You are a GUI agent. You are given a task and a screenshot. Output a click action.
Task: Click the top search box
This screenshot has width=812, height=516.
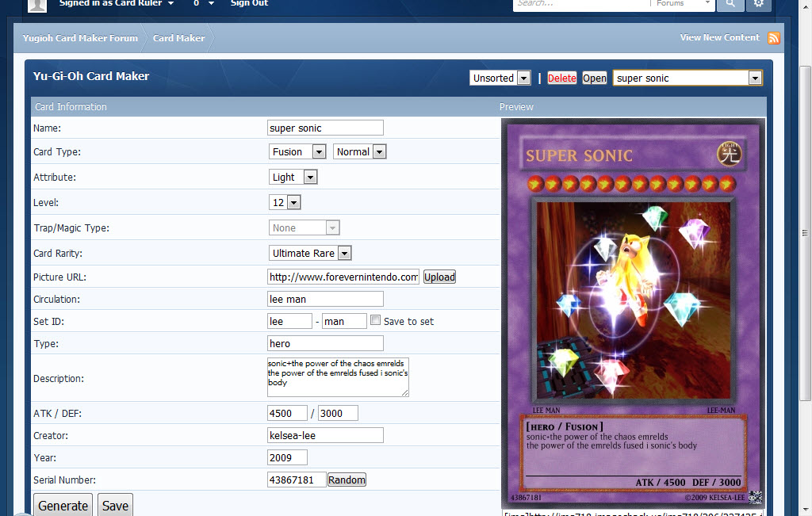pos(581,4)
